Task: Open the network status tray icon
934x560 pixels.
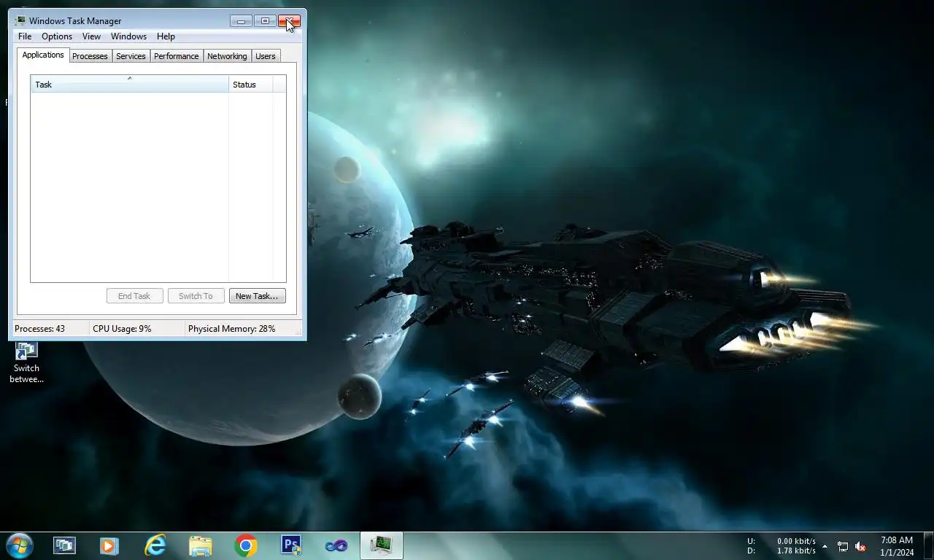Action: (x=843, y=546)
